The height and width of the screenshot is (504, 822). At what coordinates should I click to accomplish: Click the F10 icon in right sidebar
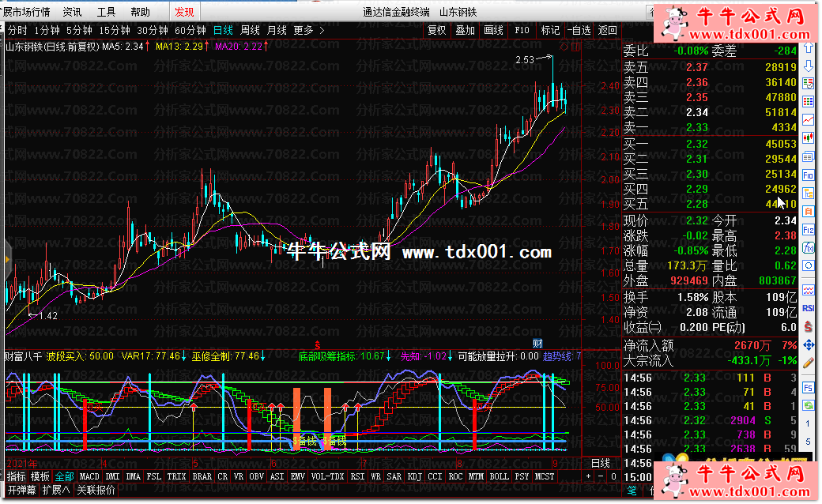click(808, 175)
